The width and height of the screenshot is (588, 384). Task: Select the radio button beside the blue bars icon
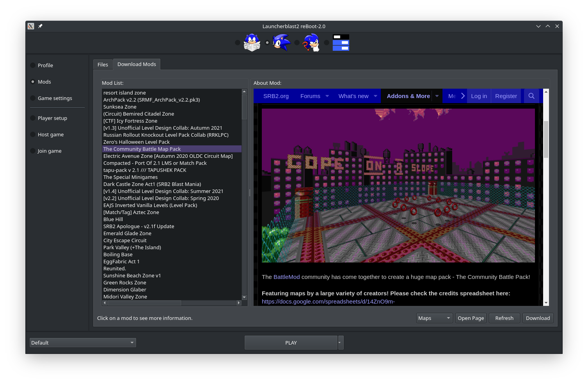(x=327, y=43)
